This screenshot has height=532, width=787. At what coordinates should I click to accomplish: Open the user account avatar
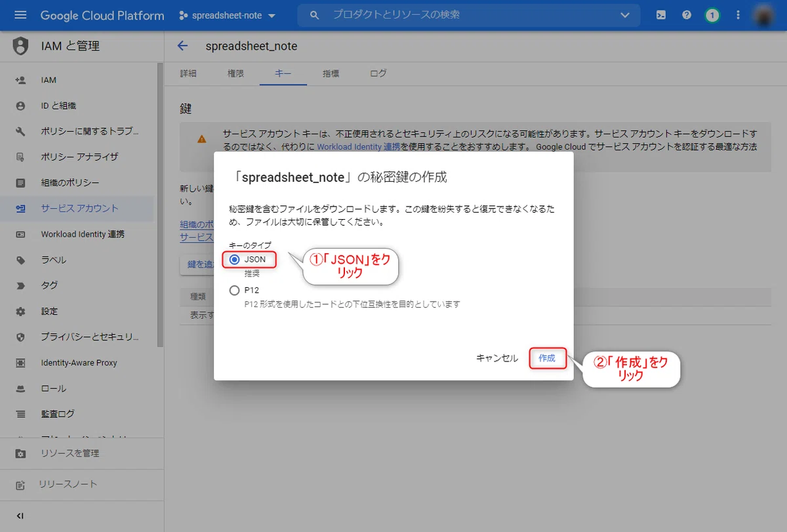(765, 15)
